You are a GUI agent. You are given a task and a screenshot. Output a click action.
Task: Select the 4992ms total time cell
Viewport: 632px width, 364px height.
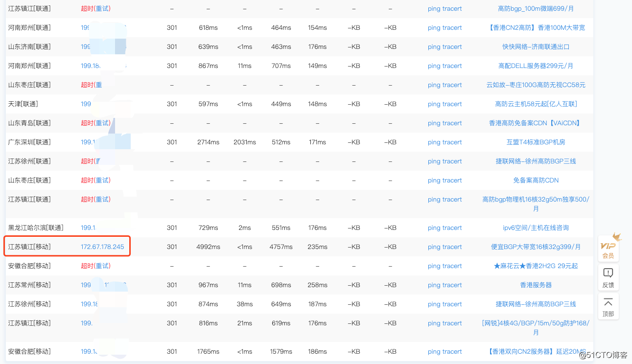coord(208,247)
